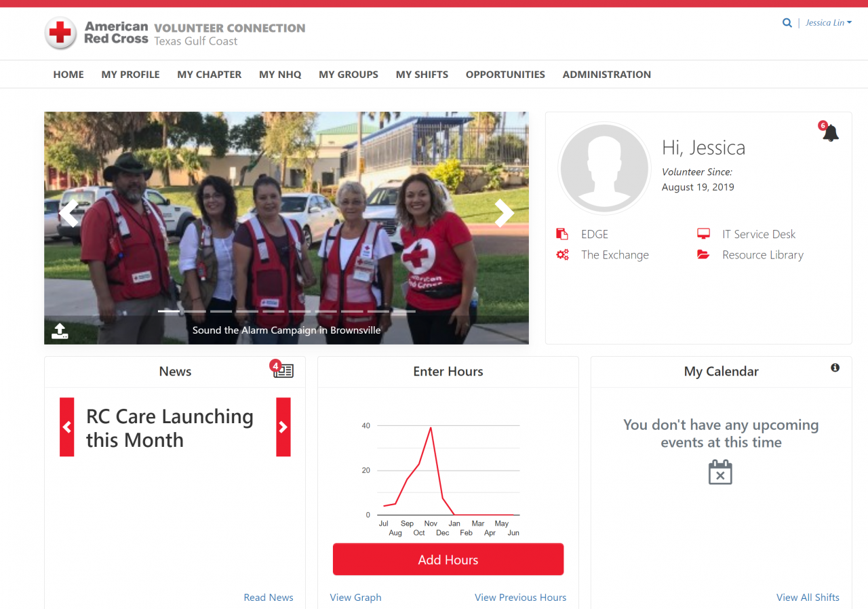The image size is (868, 609).
Task: Open the MY SHIFTS menu
Action: pos(422,75)
